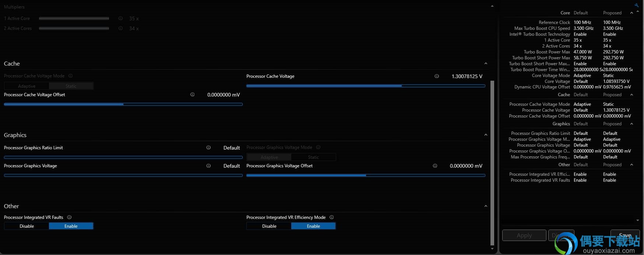Image resolution: width=644 pixels, height=255 pixels.
Task: Click Turbo Boost Short Power Max row label
Action: [x=541, y=58]
